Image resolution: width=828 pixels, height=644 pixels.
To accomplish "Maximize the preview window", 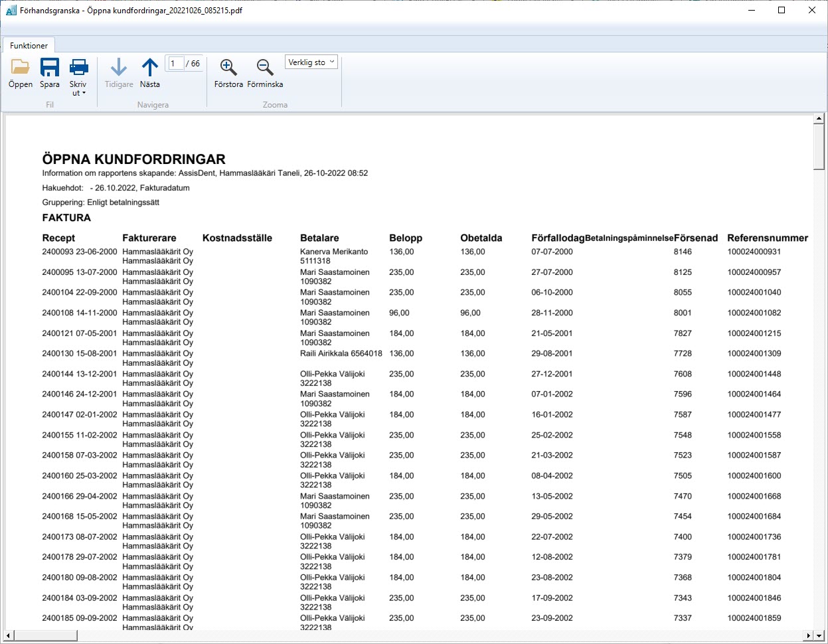I will [x=782, y=10].
